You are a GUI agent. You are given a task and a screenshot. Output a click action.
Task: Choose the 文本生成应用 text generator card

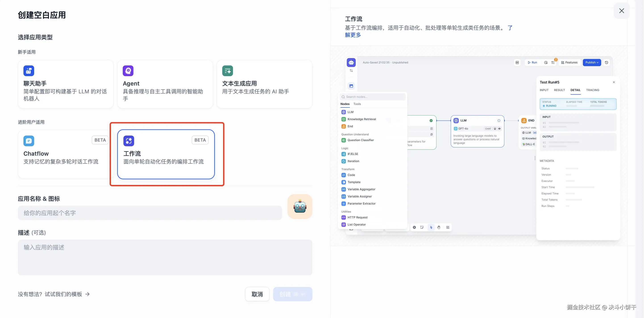click(x=264, y=84)
